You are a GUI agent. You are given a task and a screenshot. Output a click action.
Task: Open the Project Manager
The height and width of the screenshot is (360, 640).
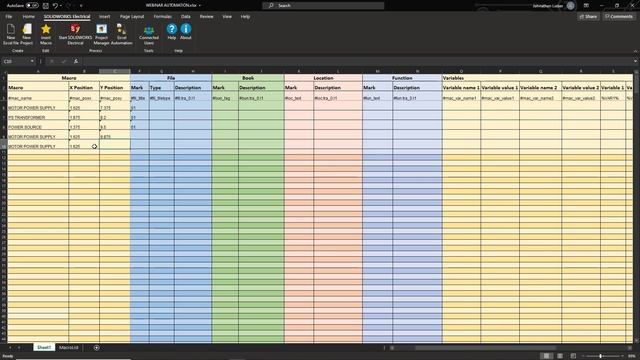point(101,34)
